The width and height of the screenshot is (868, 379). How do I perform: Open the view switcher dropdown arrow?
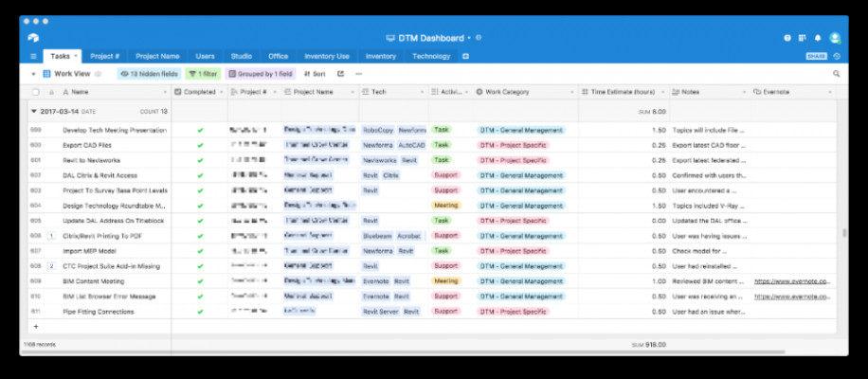click(x=33, y=74)
